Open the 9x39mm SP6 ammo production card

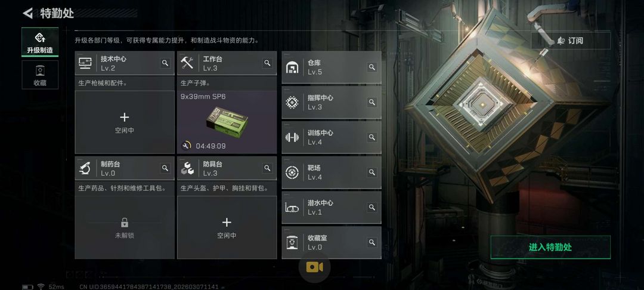click(x=227, y=122)
